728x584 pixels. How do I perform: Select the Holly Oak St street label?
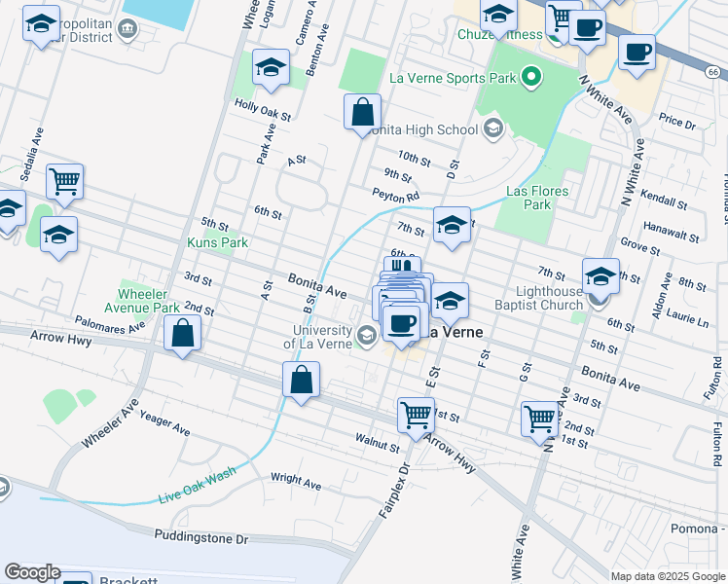pos(263,110)
